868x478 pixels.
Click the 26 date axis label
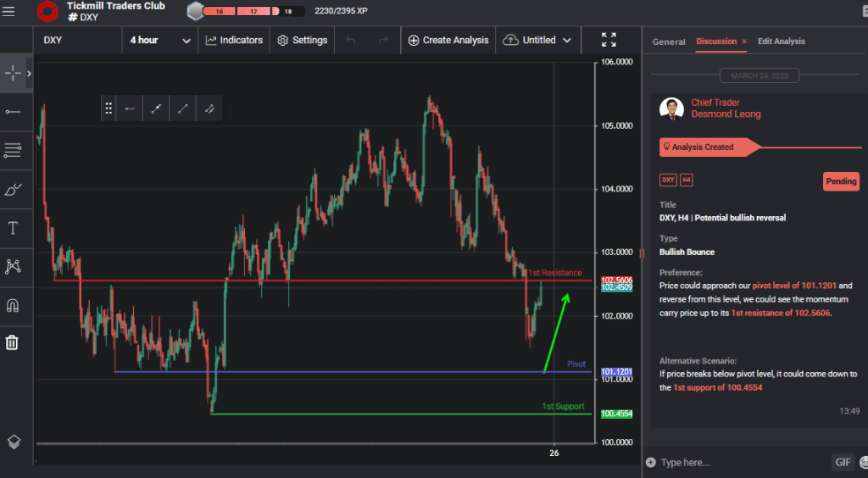(554, 453)
